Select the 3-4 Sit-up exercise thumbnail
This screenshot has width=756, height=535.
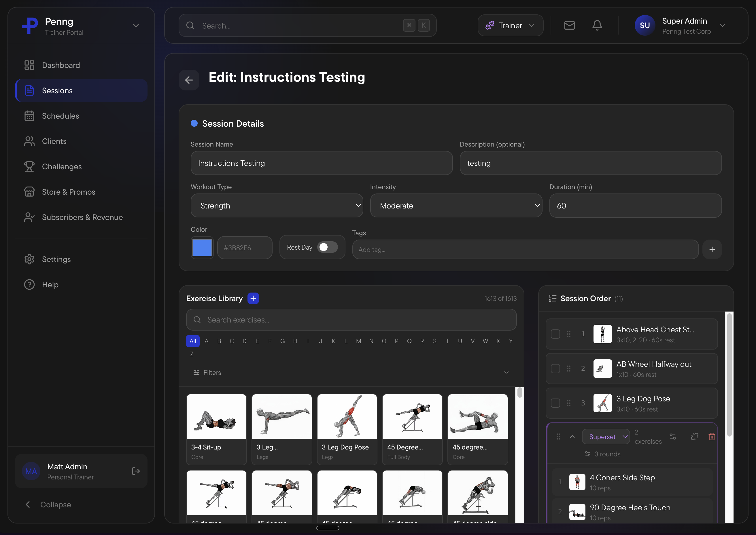point(216,416)
